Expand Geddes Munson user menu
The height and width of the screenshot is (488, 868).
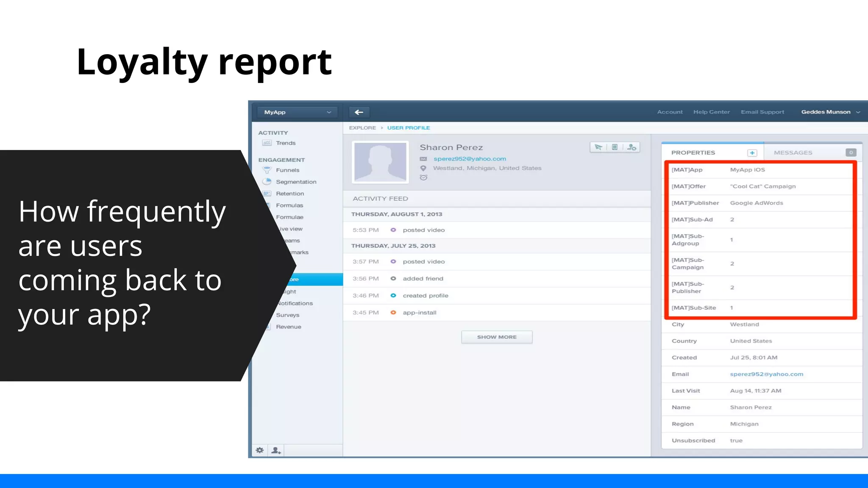[x=831, y=112]
